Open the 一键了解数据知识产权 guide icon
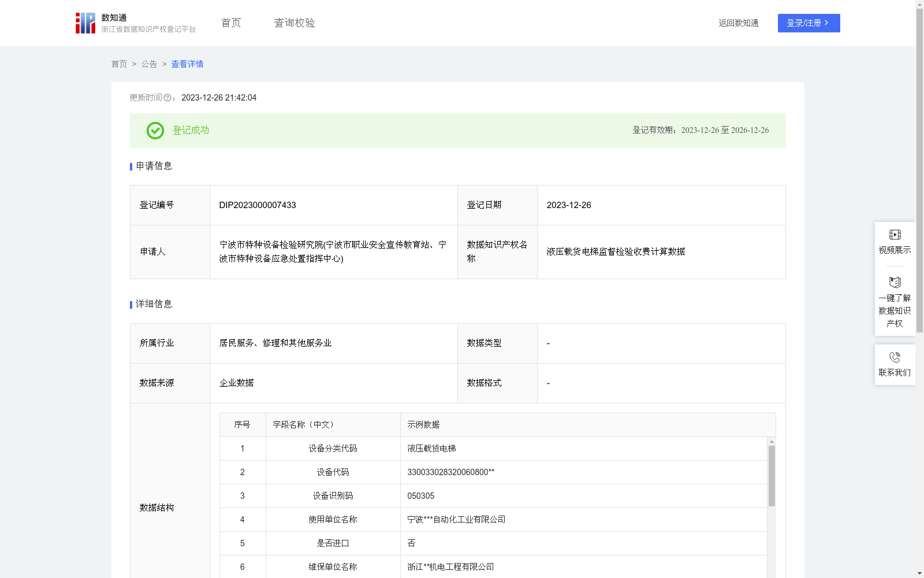The width and height of the screenshot is (924, 578). [x=895, y=283]
